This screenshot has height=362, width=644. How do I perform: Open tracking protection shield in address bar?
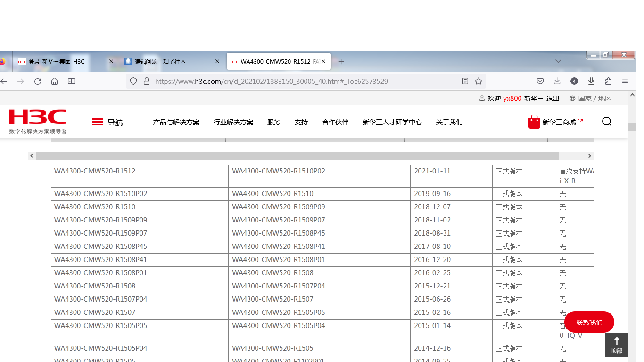click(x=133, y=81)
